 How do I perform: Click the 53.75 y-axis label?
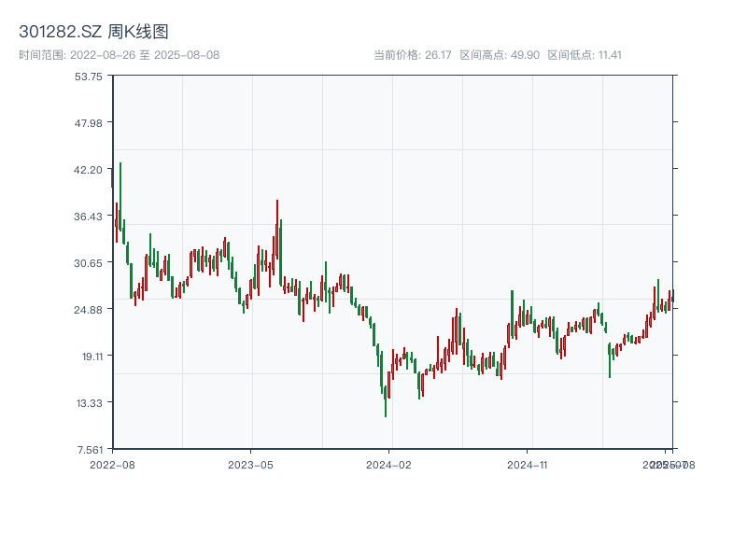[x=90, y=77]
